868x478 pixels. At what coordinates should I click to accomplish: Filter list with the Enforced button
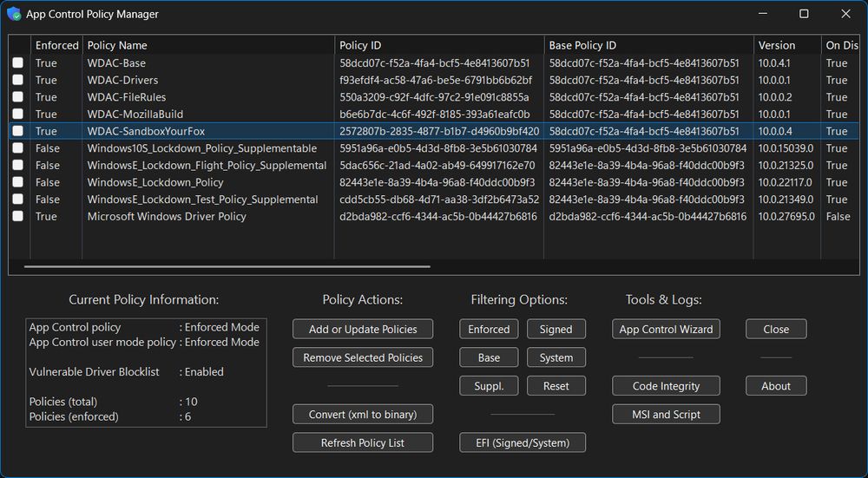[489, 329]
